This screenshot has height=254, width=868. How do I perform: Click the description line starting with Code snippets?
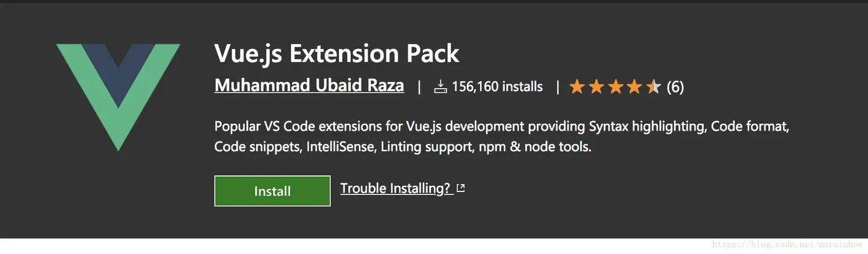pyautogui.click(x=403, y=147)
